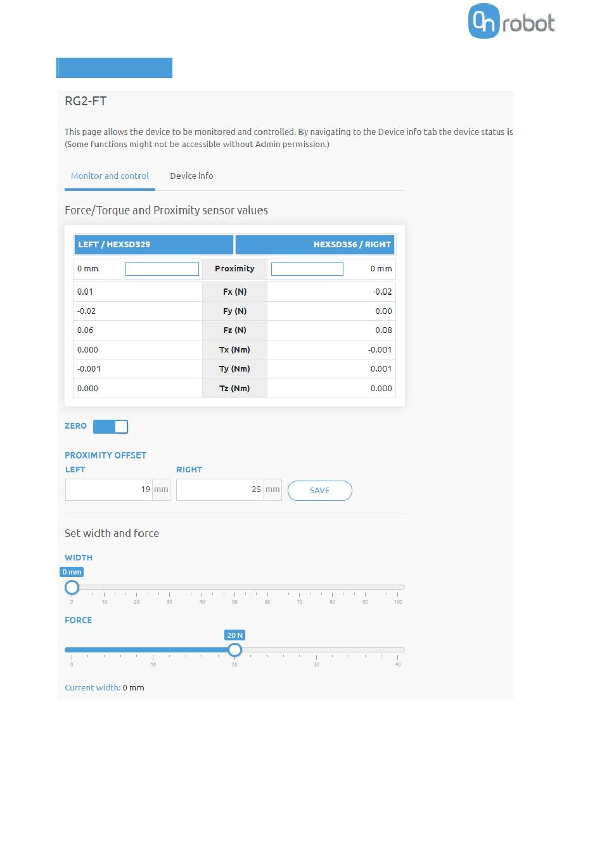Click the left proximity 0 mm reading
The height and width of the screenshot is (868, 602).
[x=87, y=269]
